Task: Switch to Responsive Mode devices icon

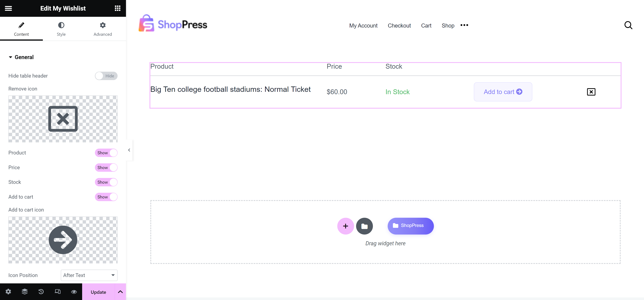Action: pos(57,291)
